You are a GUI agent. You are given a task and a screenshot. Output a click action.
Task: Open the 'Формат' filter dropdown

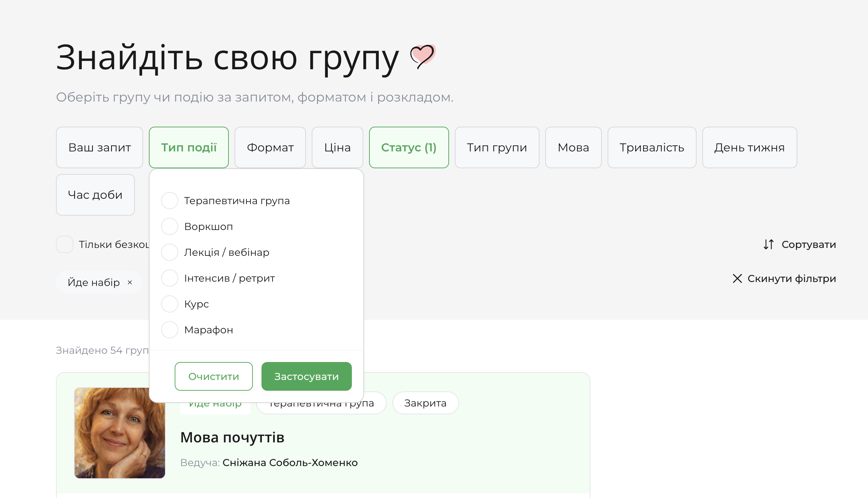click(x=270, y=147)
